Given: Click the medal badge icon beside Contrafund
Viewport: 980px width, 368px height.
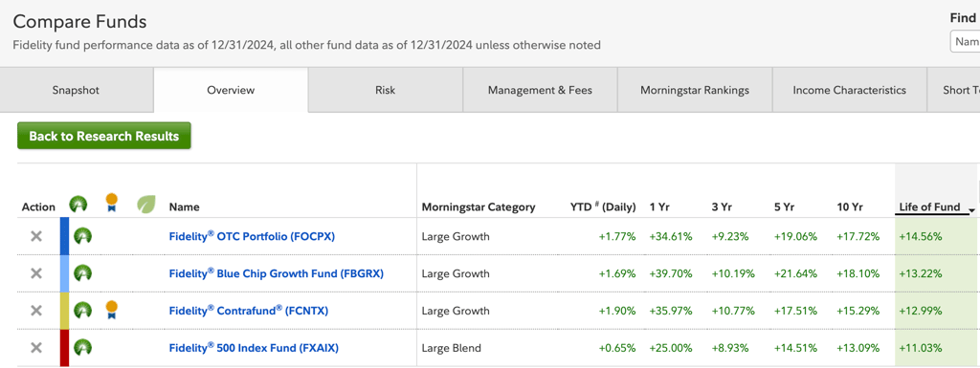Looking at the screenshot, I should (x=111, y=310).
